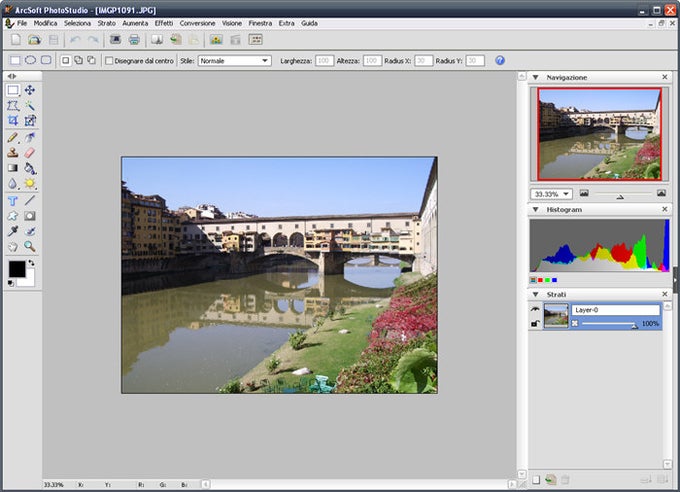Click the black foreground color swatch
This screenshot has width=680, height=492.
click(17, 269)
